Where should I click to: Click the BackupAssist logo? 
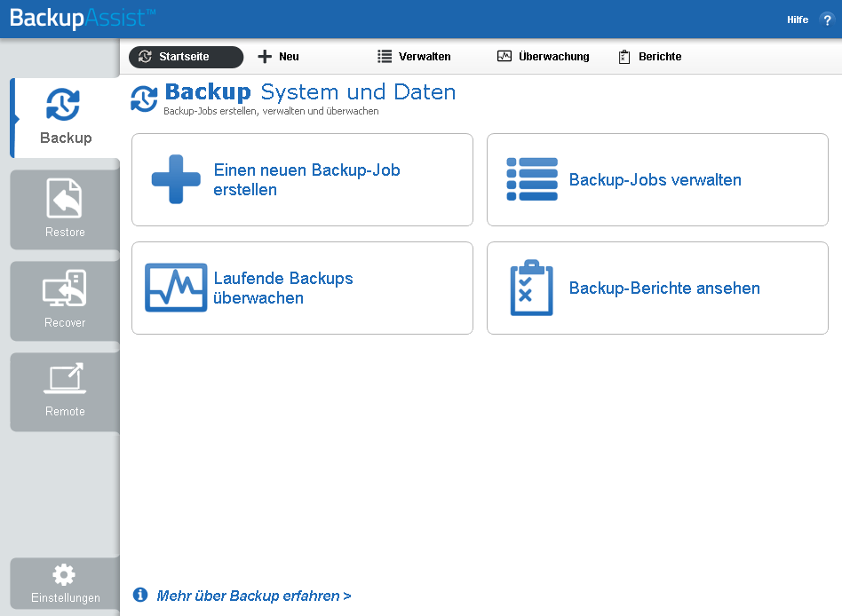coord(83,19)
